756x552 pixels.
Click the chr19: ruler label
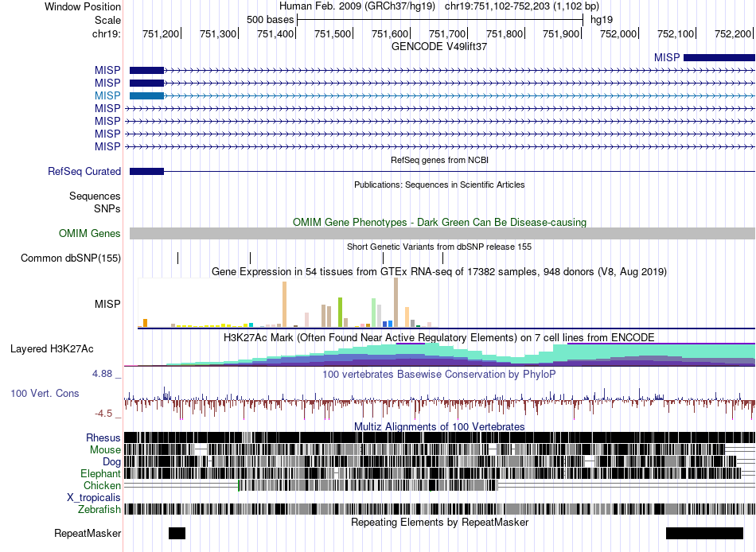click(107, 33)
